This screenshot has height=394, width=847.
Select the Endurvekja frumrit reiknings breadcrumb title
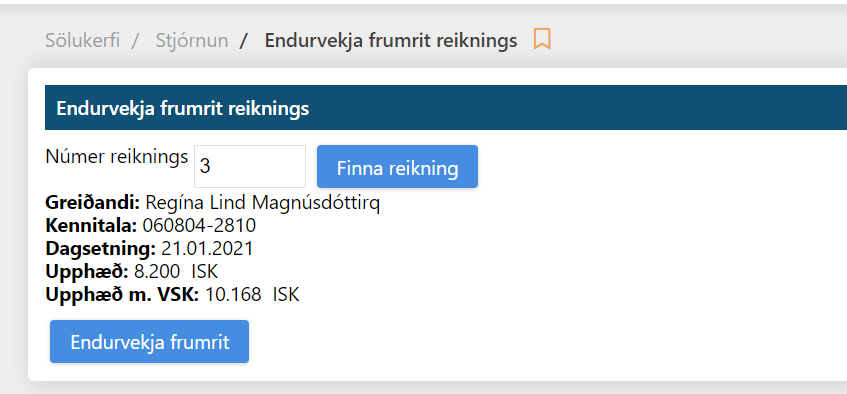(391, 41)
